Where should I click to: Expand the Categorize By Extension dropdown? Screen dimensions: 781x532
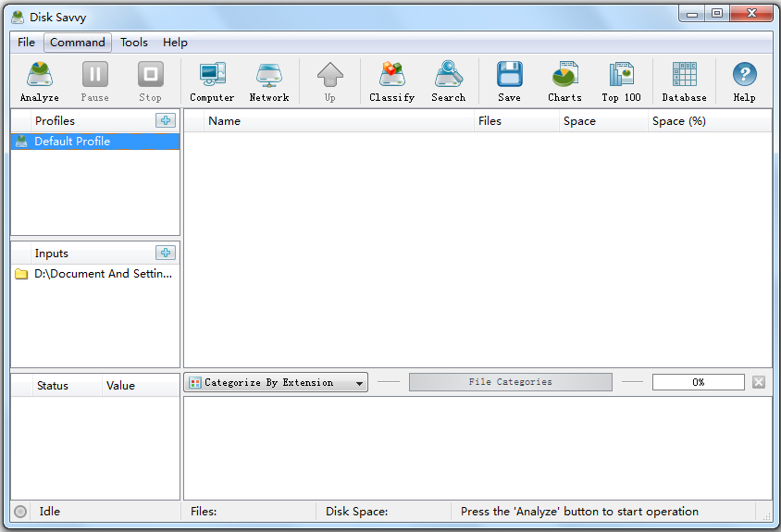point(276,382)
